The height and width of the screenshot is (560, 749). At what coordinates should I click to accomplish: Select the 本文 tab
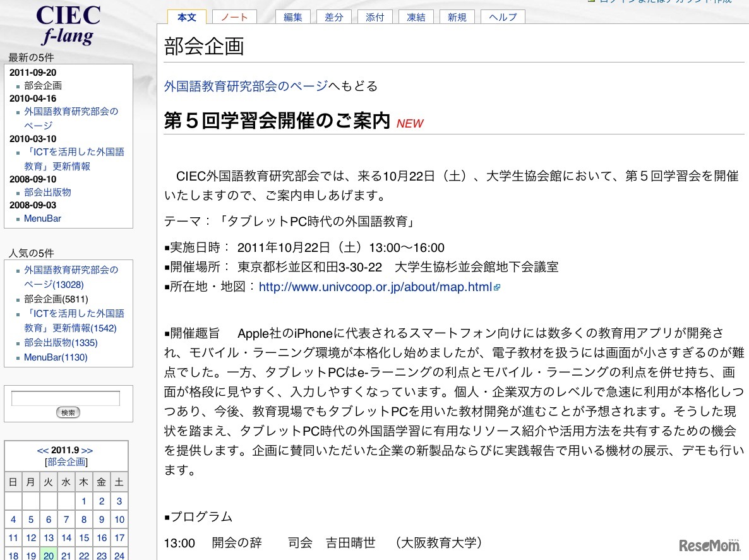point(186,18)
